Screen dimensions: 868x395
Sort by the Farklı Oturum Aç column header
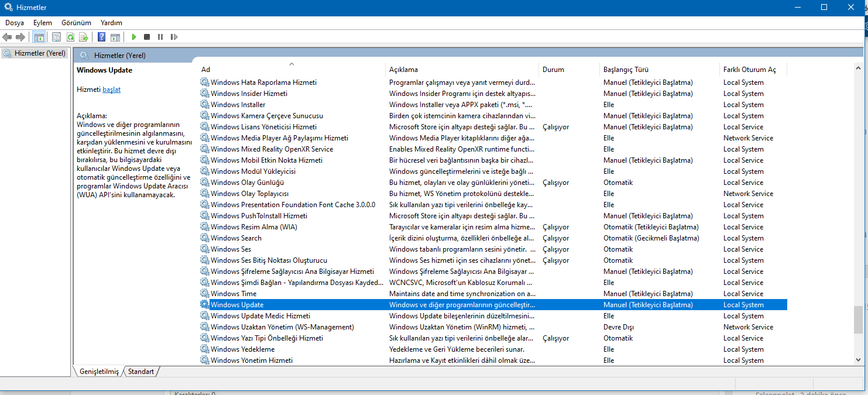[753, 69]
